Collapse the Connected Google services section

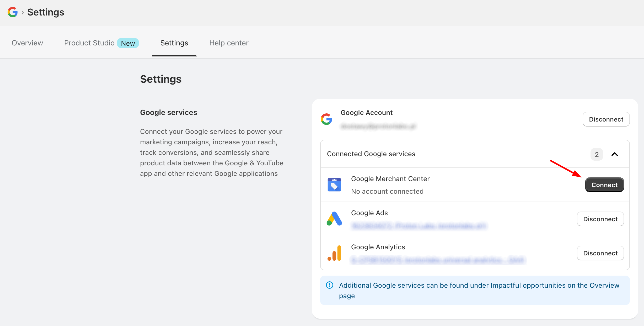coord(615,154)
